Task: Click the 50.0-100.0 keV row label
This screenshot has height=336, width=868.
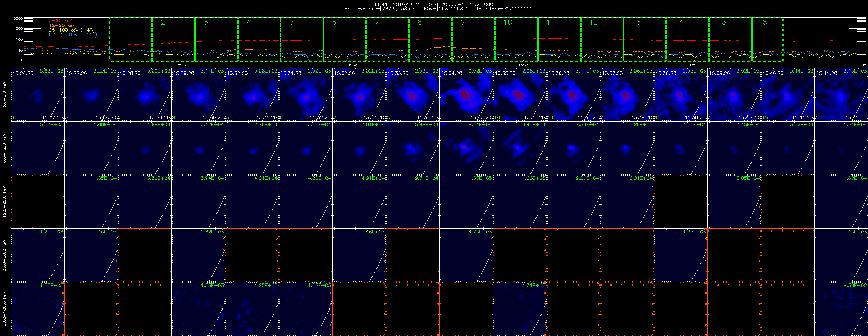Action: point(4,309)
